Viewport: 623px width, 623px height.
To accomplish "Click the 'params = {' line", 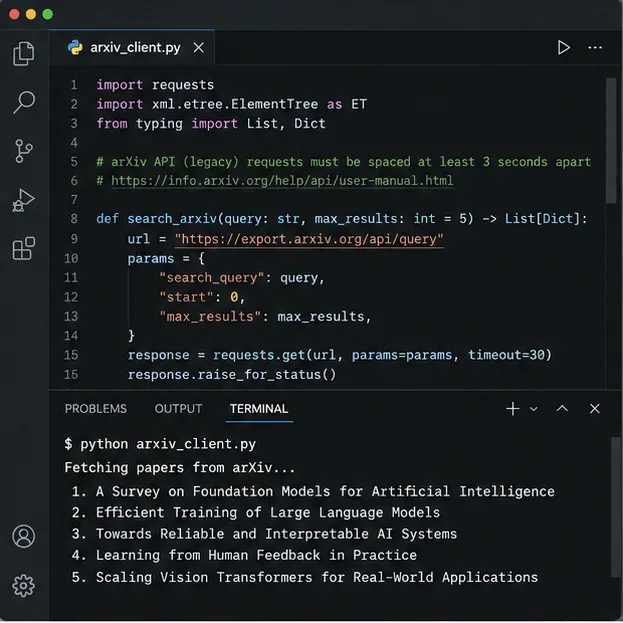I will (166, 259).
